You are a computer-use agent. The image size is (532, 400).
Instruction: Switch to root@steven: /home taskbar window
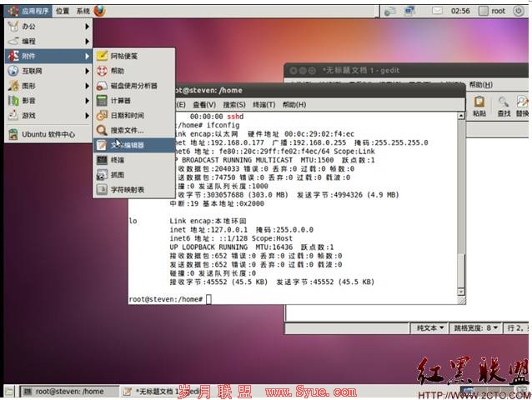pos(68,392)
